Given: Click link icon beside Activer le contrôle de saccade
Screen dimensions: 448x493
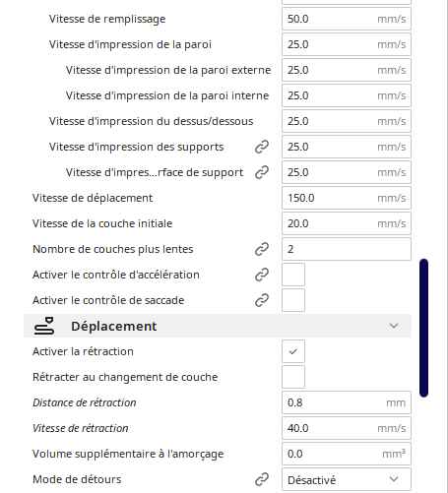Looking at the screenshot, I should pos(262,300).
